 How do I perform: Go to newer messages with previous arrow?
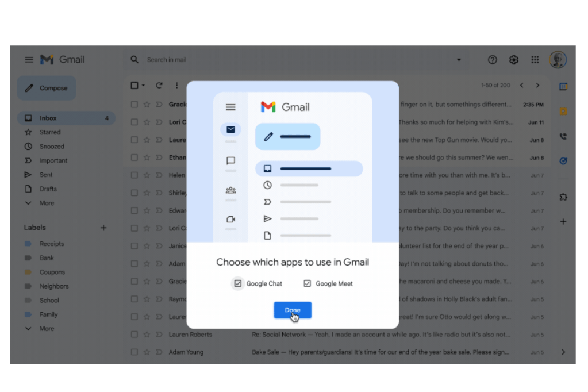pos(522,86)
